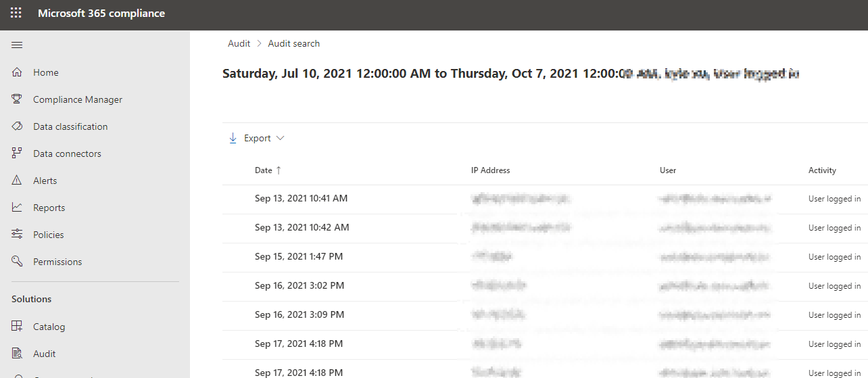The width and height of the screenshot is (868, 378).
Task: Click the Policies sliders icon
Action: pos(17,235)
